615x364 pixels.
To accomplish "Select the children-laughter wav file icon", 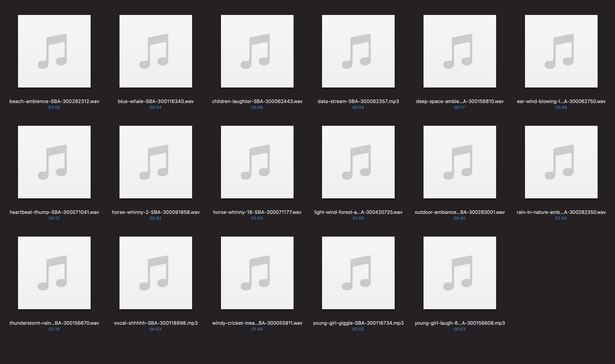I will [x=257, y=51].
